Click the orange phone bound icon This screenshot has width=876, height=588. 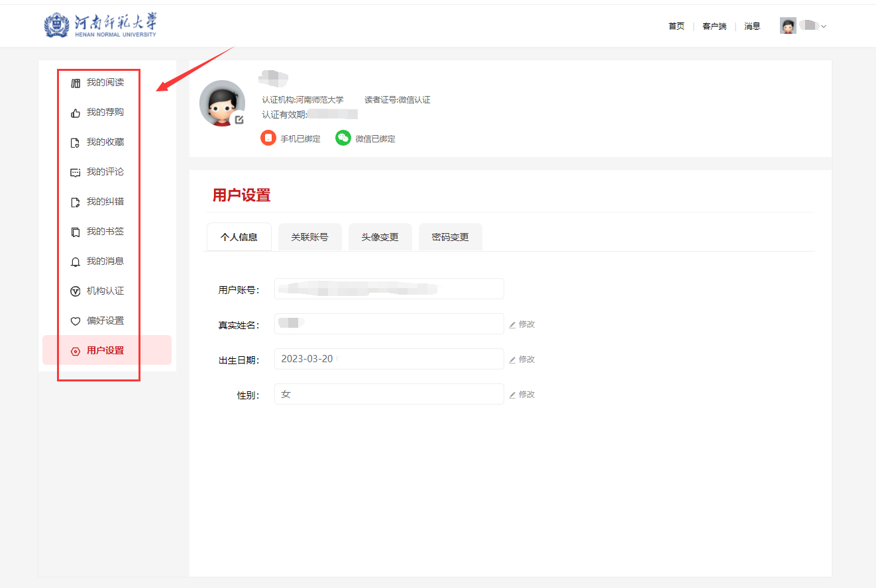pos(268,138)
